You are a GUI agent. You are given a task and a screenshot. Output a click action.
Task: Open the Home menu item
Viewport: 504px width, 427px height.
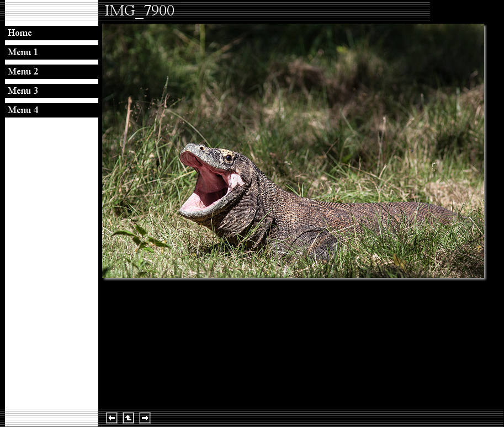click(20, 33)
